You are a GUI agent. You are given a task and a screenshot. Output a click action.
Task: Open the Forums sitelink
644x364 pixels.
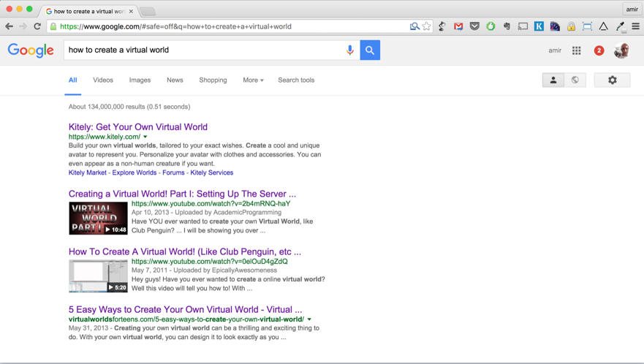click(x=173, y=172)
